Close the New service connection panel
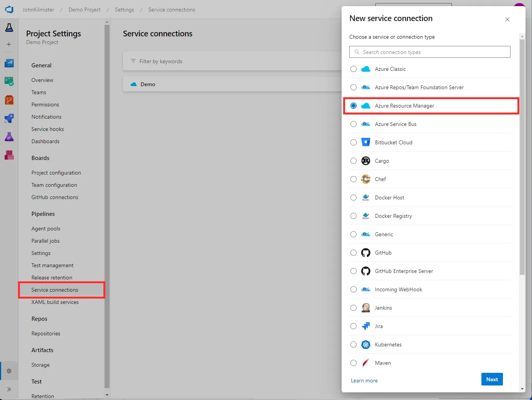 pos(507,20)
